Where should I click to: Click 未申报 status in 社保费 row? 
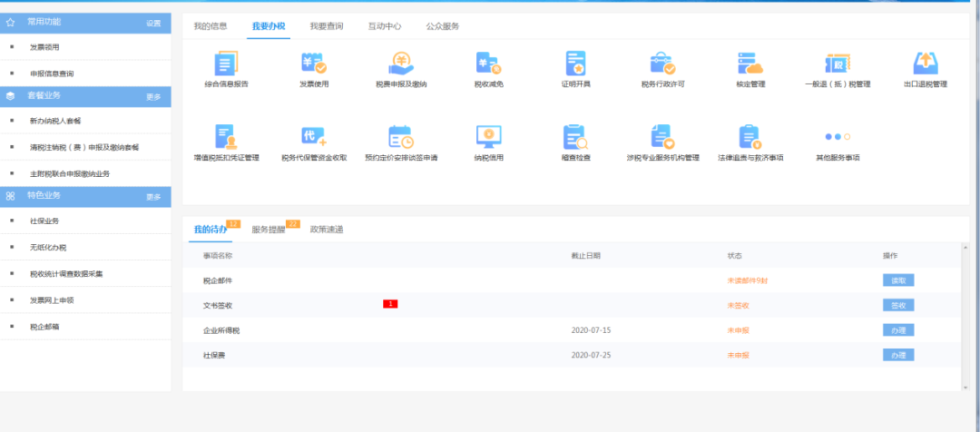coord(738,355)
